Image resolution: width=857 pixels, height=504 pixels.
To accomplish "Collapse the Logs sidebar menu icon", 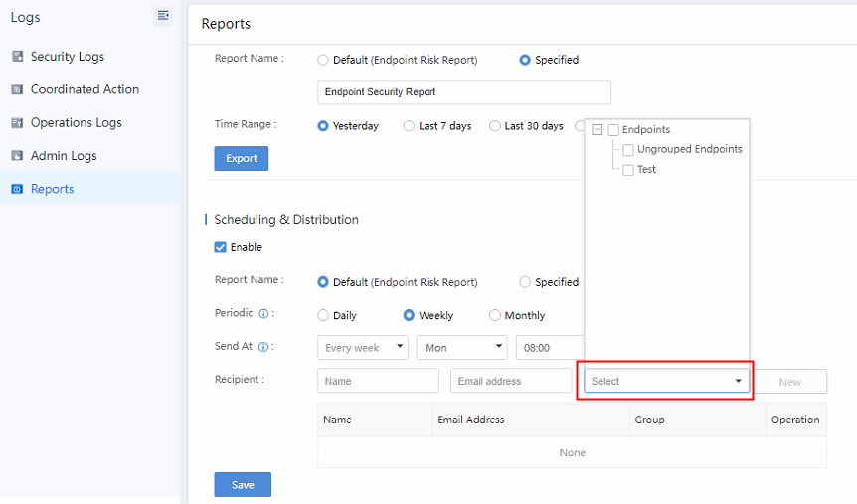I will point(163,16).
